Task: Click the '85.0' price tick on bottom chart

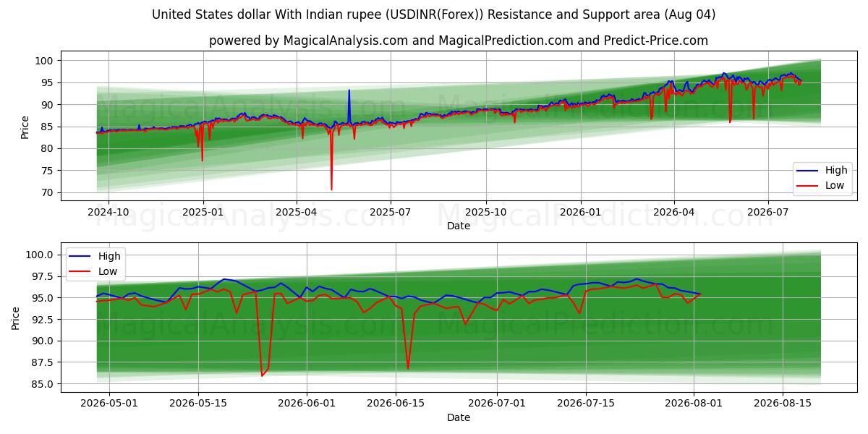Action: [43, 384]
